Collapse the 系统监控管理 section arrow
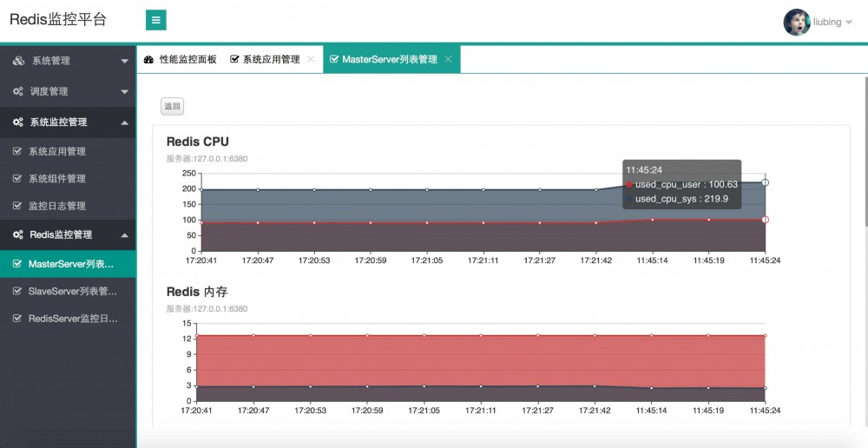This screenshot has height=448, width=868. coord(124,122)
